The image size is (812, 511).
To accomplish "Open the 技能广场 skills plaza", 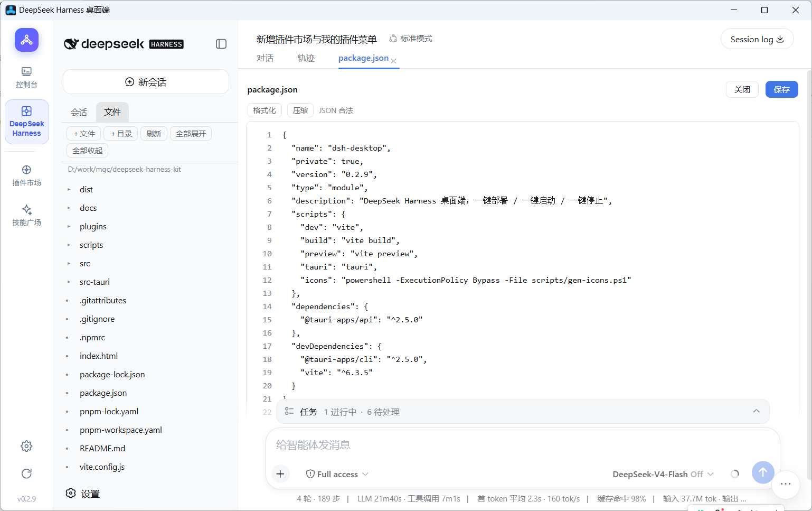I will tap(26, 215).
